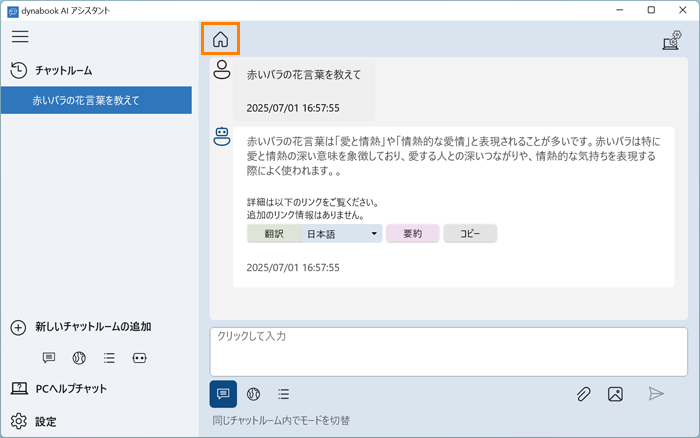Viewport: 700px width, 438px height.
Task: Click the bot avatar icon beside the answer
Action: coord(222,137)
